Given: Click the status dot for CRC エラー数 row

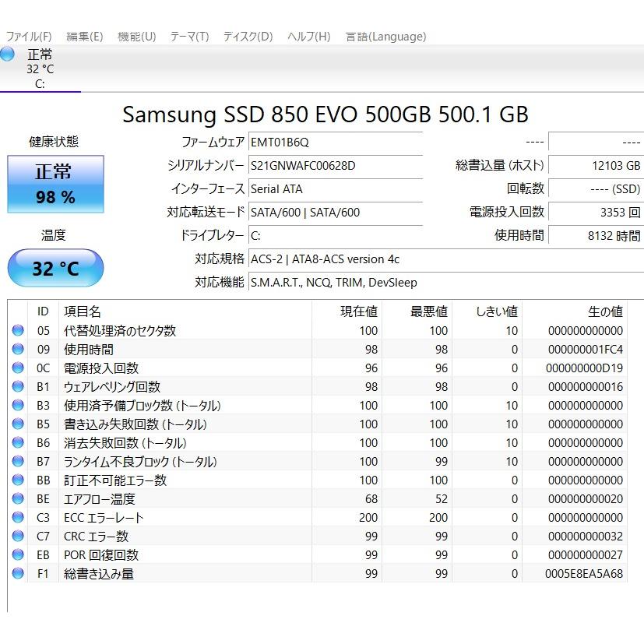Looking at the screenshot, I should pos(17,536).
